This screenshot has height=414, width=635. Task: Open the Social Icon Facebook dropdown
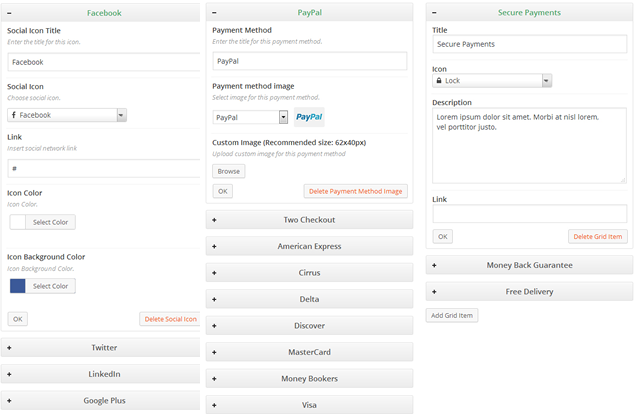pos(67,115)
